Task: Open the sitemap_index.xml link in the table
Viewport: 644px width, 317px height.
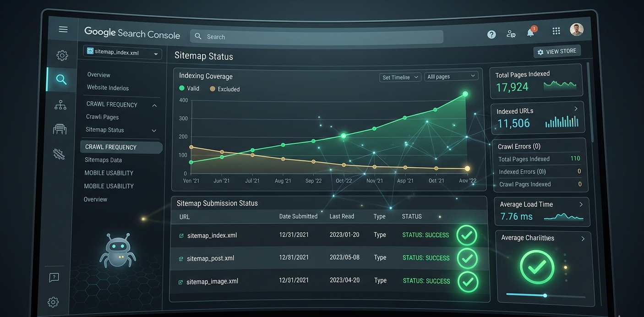Action: pos(212,235)
